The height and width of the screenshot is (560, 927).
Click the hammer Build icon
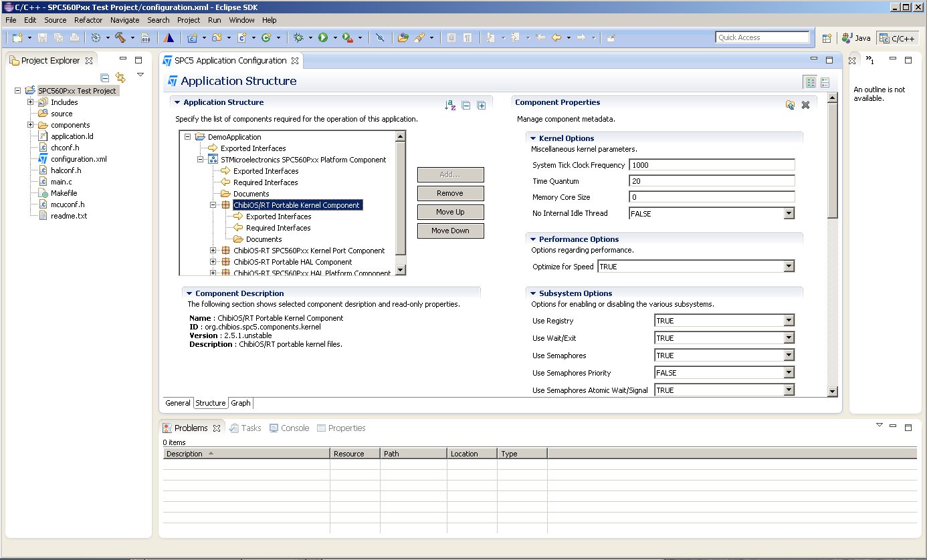pyautogui.click(x=120, y=38)
